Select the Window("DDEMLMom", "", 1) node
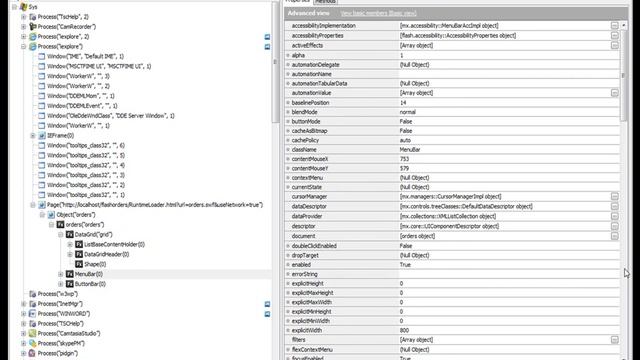The height and width of the screenshot is (360, 640). 81,96
